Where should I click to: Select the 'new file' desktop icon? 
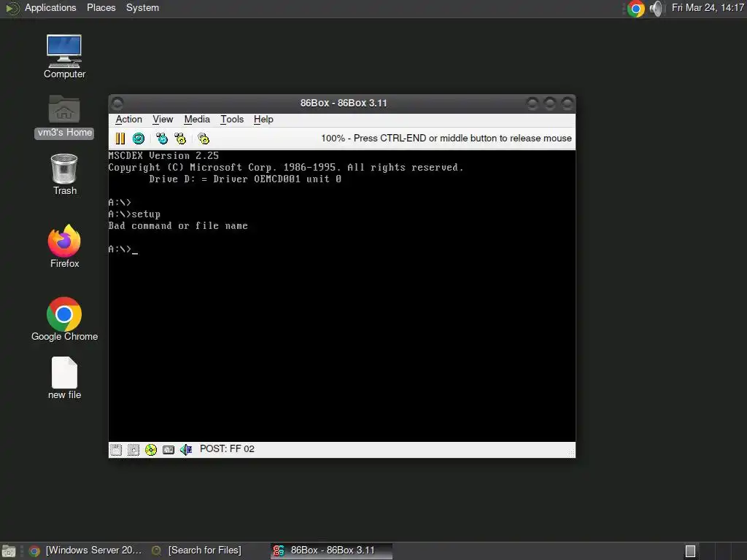tap(64, 378)
